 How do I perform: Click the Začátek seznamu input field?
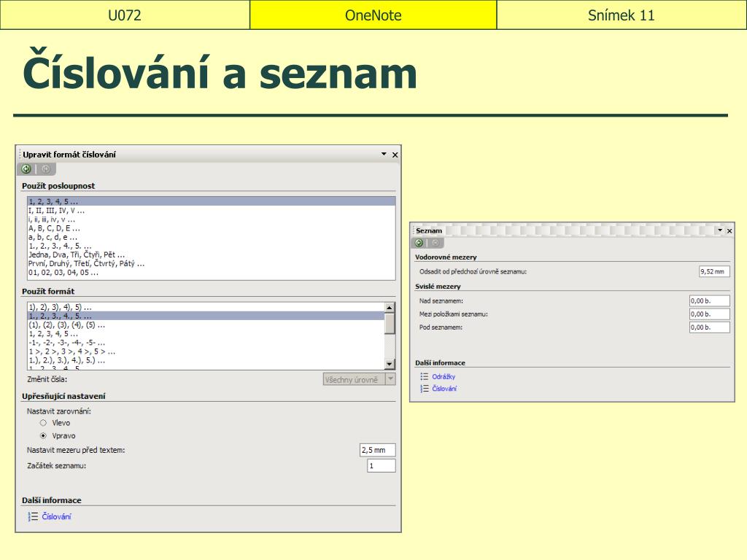pos(381,466)
